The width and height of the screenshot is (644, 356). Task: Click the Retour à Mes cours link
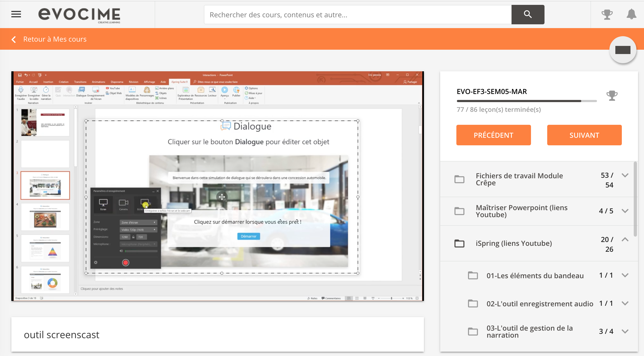point(55,39)
